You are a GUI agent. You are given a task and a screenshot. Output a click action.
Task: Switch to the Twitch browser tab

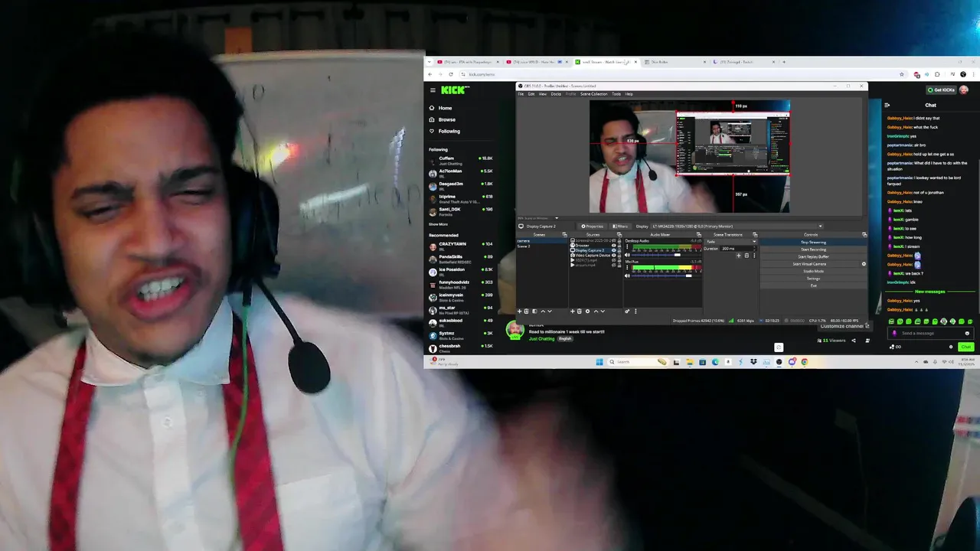click(x=743, y=62)
